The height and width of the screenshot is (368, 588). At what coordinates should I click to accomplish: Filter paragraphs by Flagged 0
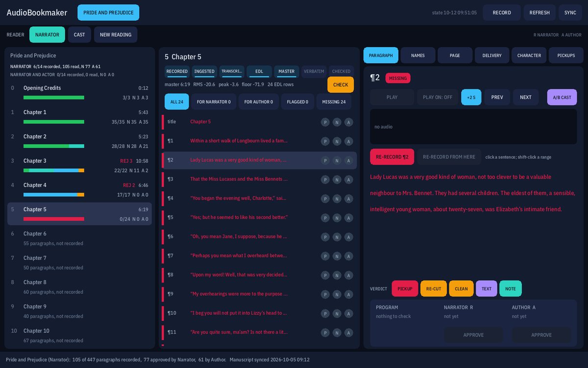pyautogui.click(x=297, y=102)
